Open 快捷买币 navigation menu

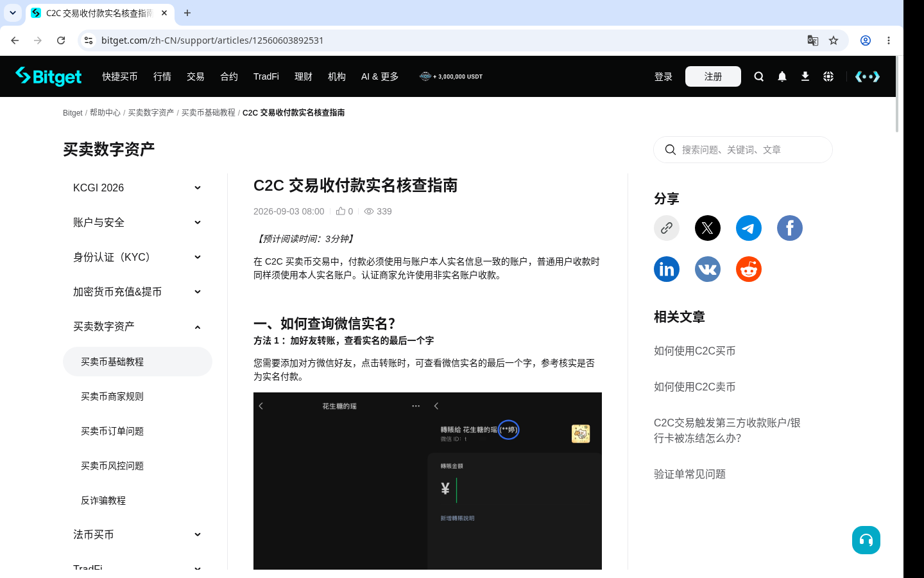coord(120,76)
